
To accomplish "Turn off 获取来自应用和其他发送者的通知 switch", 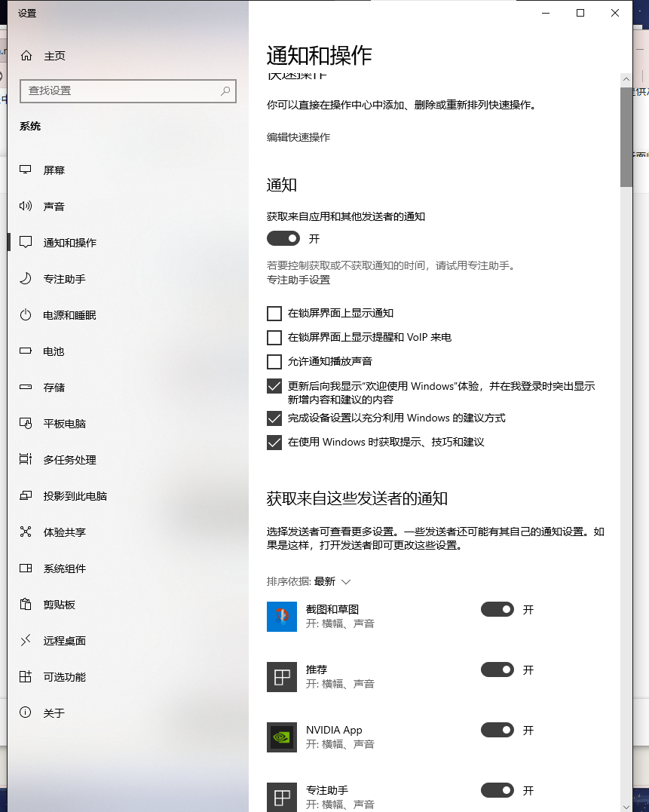I will click(x=283, y=238).
